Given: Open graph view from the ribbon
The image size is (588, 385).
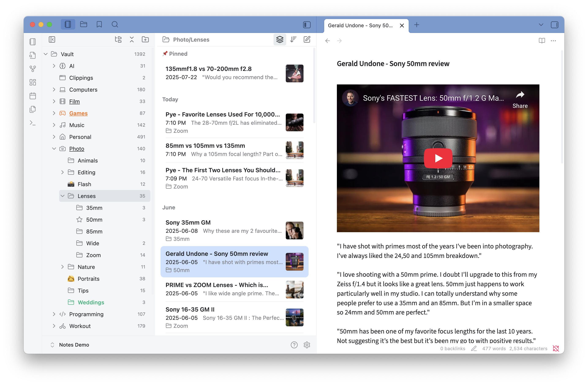Looking at the screenshot, I should (33, 69).
